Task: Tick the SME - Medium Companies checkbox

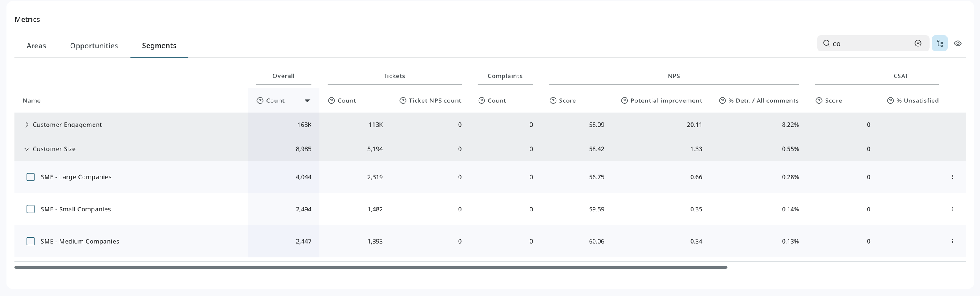Action: [x=31, y=241]
